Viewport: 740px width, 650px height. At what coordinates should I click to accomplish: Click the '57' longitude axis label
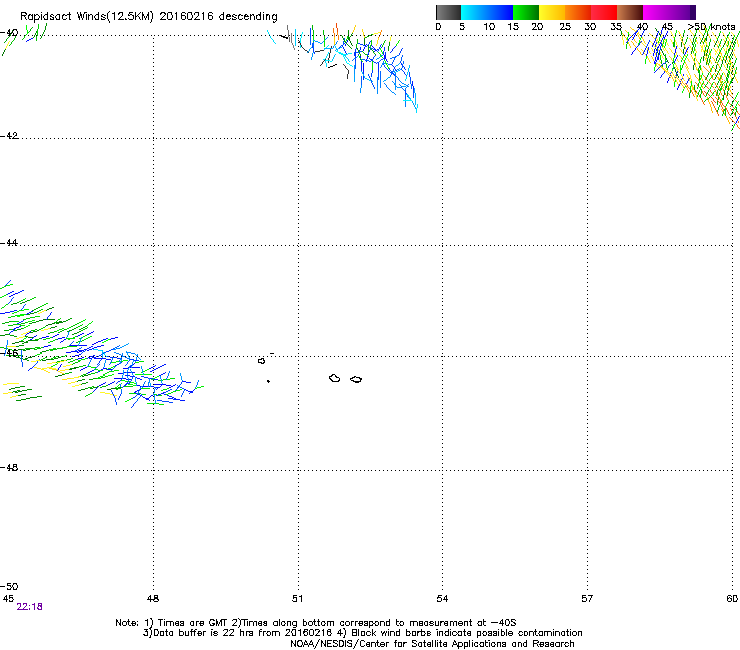[587, 599]
